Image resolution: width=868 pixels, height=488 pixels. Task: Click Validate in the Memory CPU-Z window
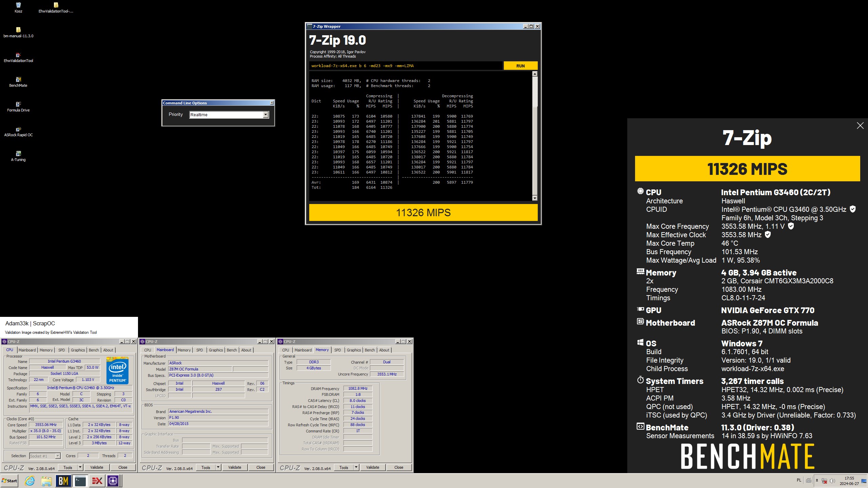[373, 467]
